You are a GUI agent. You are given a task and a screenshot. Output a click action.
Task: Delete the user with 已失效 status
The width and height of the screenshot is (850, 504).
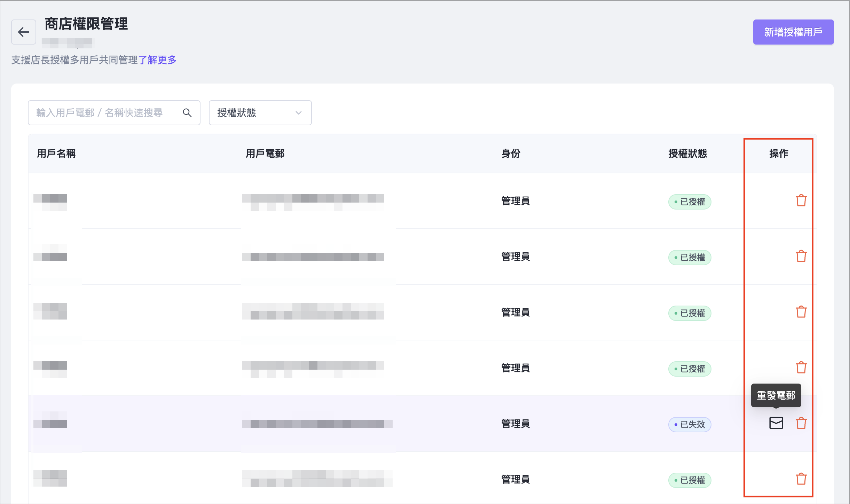tap(801, 423)
